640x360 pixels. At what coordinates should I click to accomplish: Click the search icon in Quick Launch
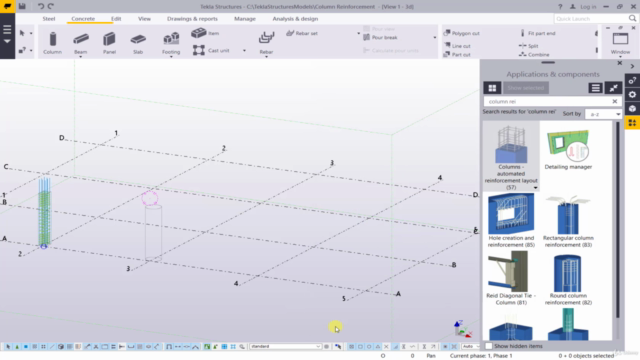632,18
